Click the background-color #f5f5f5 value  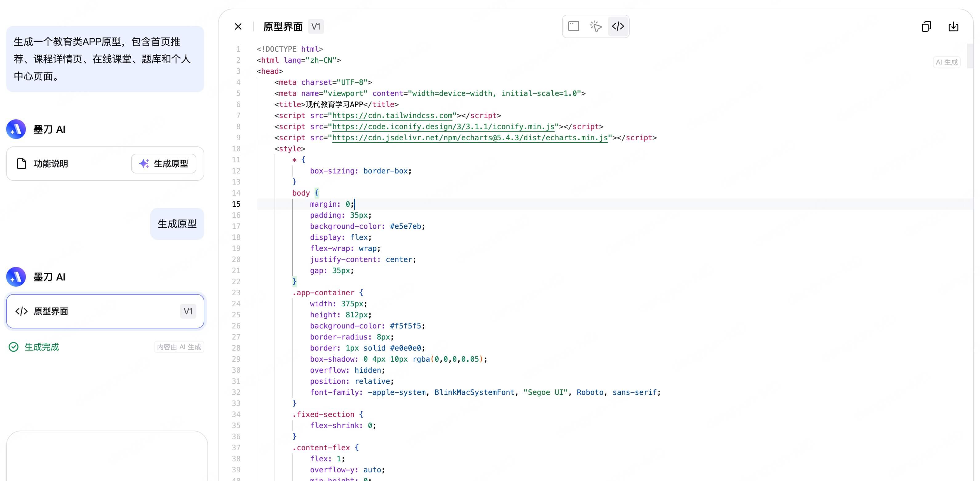pyautogui.click(x=406, y=326)
